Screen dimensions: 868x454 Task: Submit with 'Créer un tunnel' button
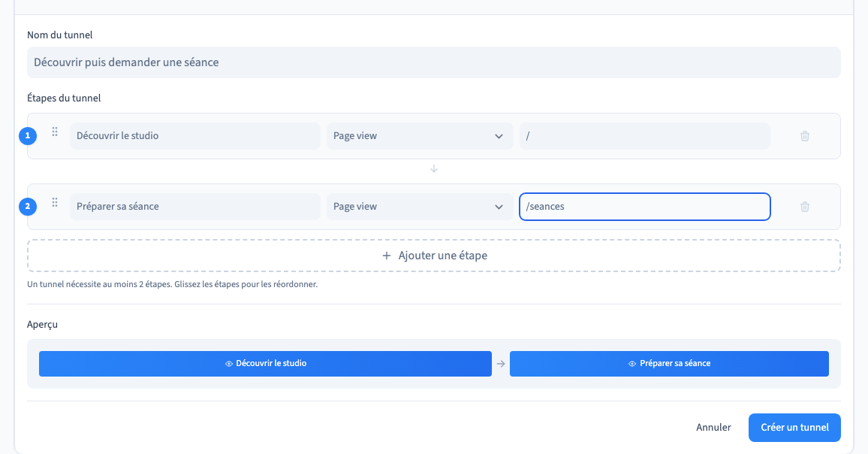click(x=794, y=428)
